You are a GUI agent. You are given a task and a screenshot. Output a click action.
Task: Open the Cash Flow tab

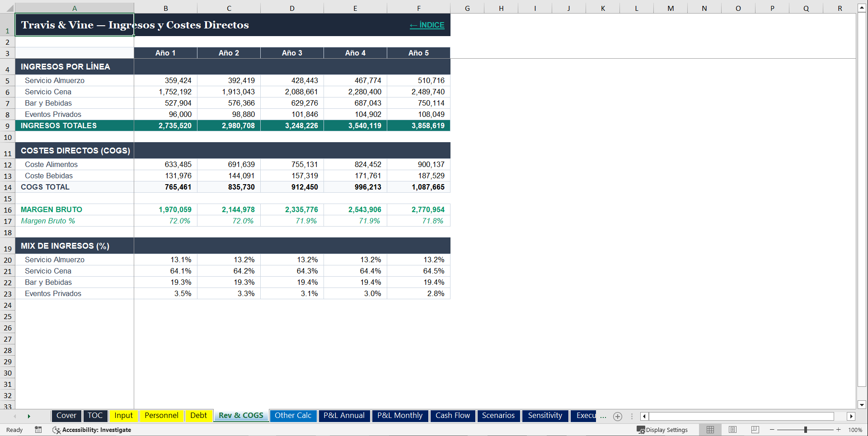point(452,416)
